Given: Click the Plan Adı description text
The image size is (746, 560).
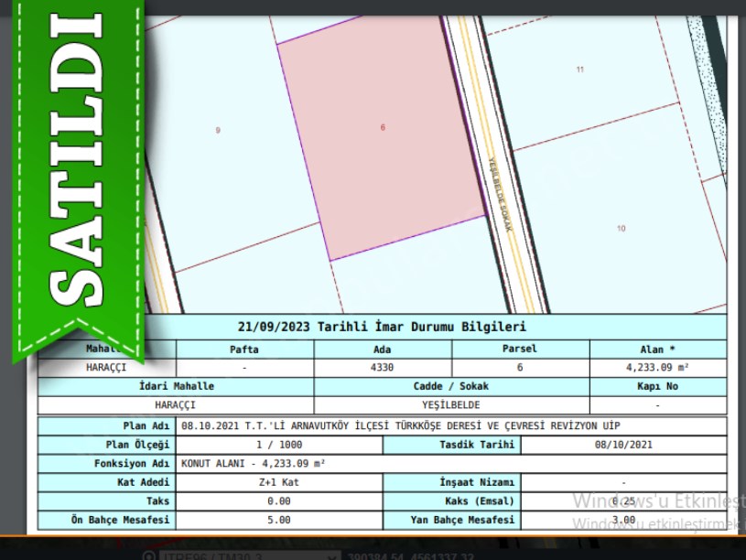Looking at the screenshot, I should pos(394,426).
